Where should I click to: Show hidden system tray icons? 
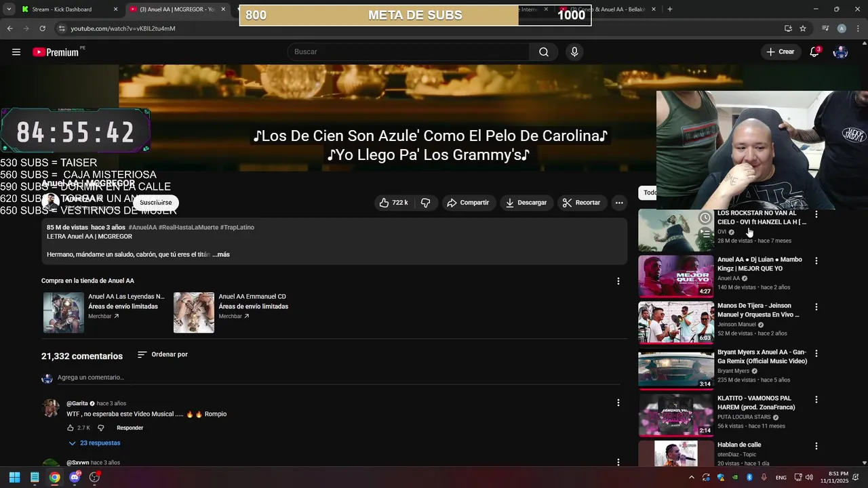click(x=691, y=477)
